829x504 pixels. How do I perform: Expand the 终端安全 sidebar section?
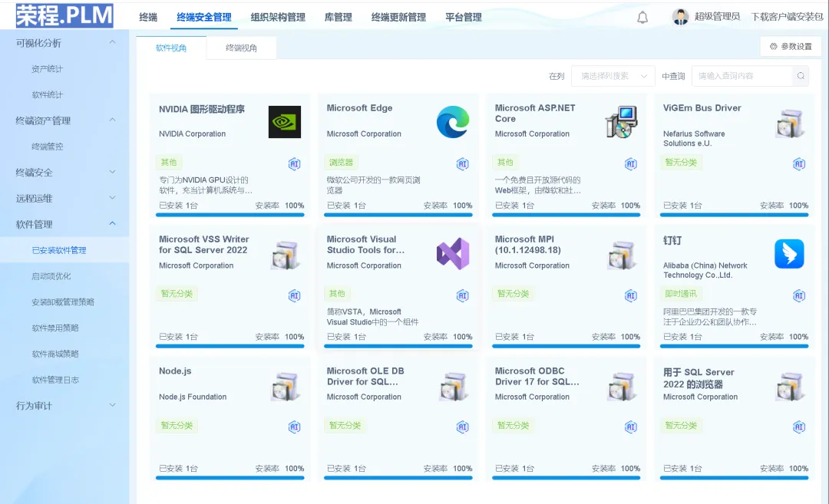click(x=112, y=172)
